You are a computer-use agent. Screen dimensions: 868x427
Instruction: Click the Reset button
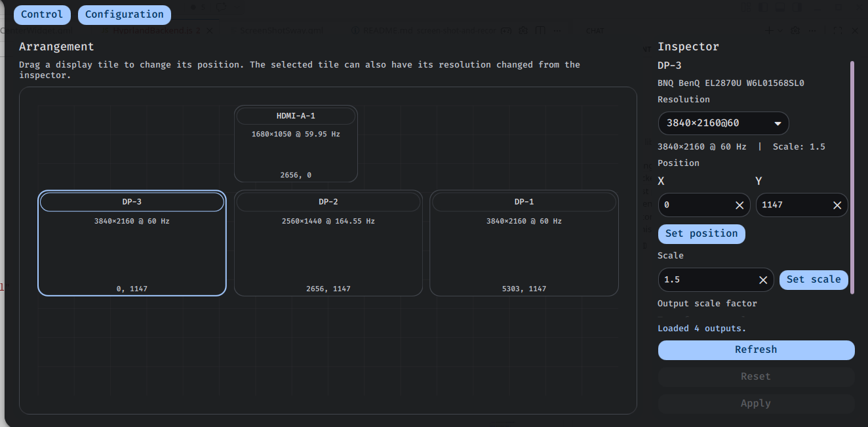tap(756, 376)
